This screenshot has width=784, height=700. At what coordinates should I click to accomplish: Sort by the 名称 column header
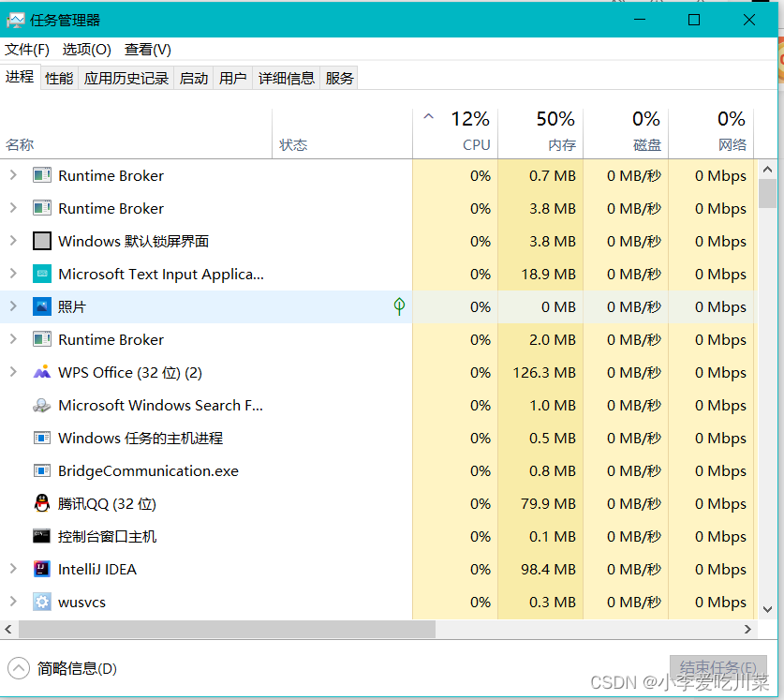point(136,134)
